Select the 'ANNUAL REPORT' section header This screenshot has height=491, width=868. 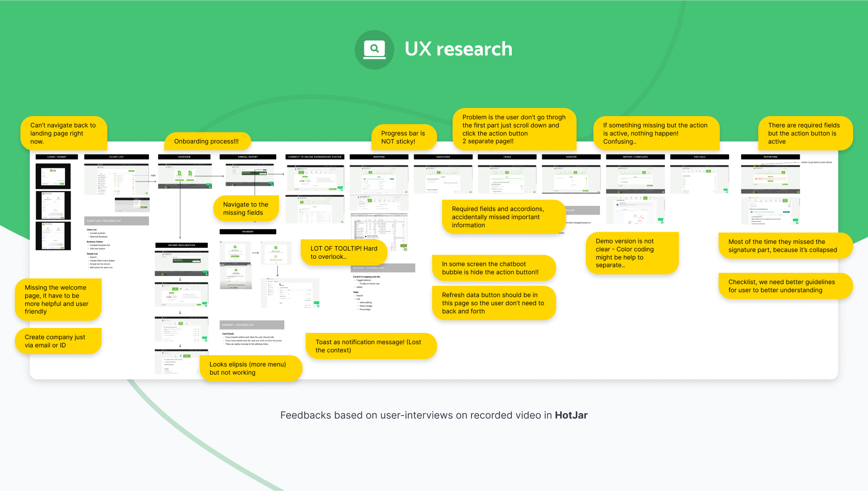point(248,157)
